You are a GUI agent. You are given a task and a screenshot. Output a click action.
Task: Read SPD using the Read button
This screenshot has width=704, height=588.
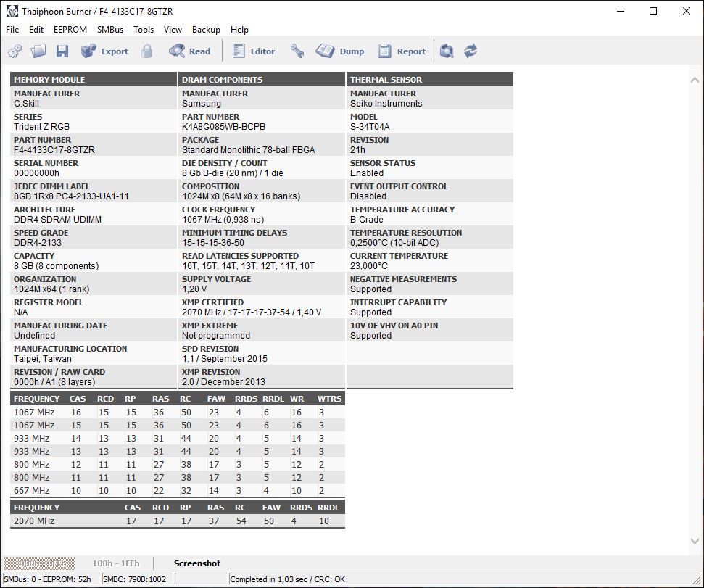[x=189, y=51]
